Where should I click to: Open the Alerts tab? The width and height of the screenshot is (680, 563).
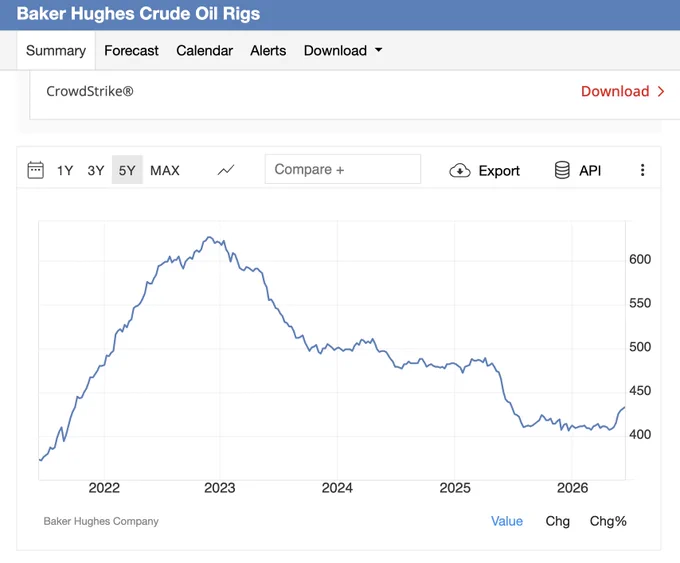(x=268, y=51)
